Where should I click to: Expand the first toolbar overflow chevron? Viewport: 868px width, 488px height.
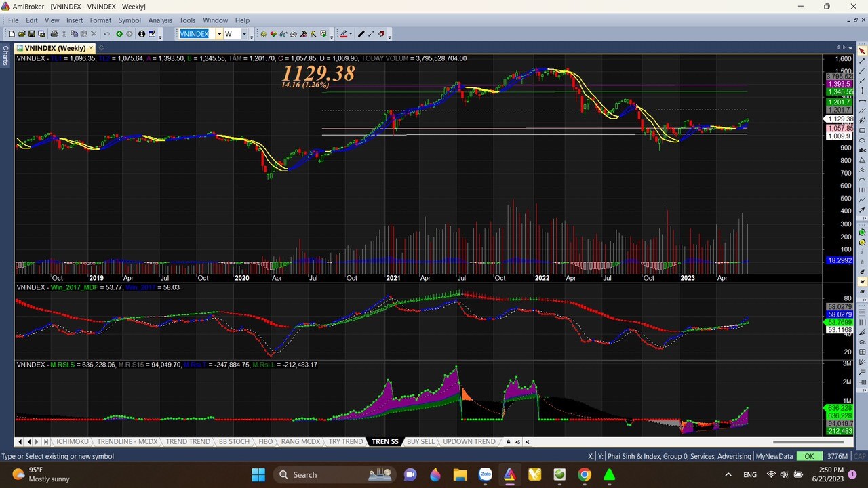coord(160,35)
